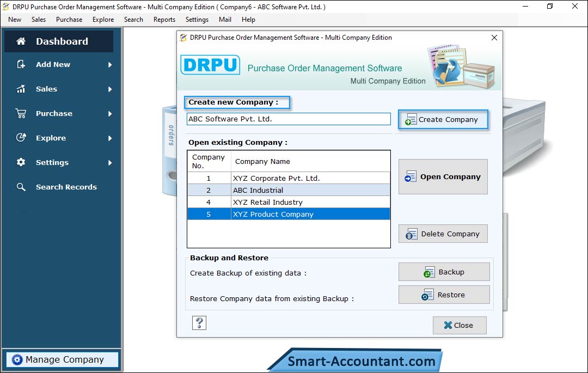Open the New menu

pos(15,20)
